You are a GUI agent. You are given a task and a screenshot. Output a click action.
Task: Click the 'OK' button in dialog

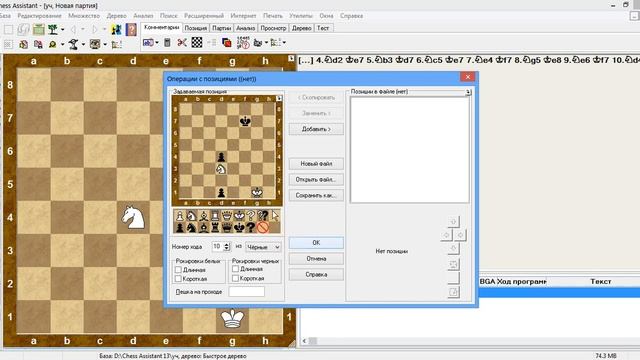(316, 243)
